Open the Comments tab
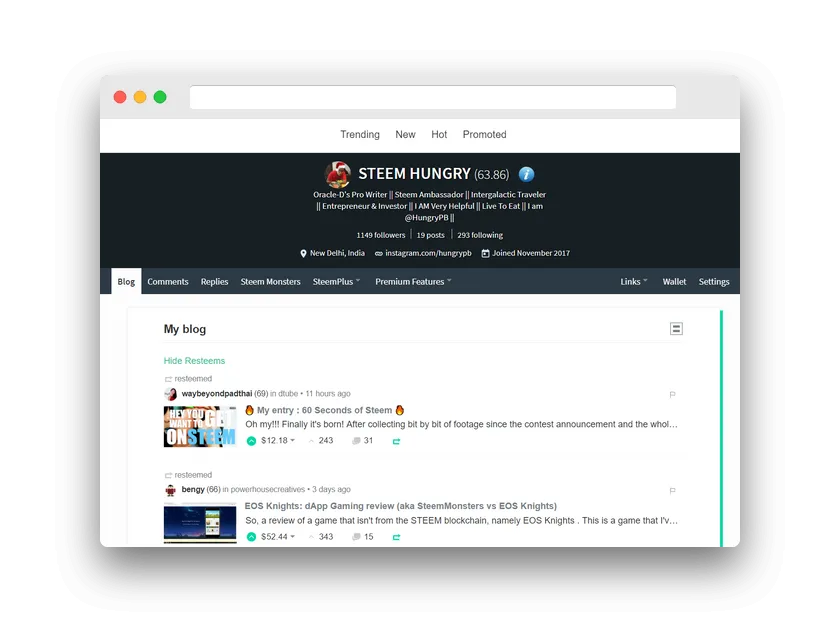 (x=168, y=281)
